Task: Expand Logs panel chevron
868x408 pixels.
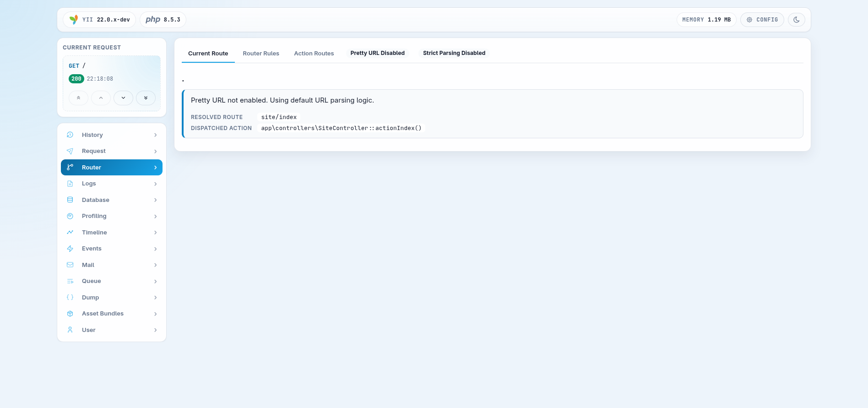Action: [x=156, y=184]
